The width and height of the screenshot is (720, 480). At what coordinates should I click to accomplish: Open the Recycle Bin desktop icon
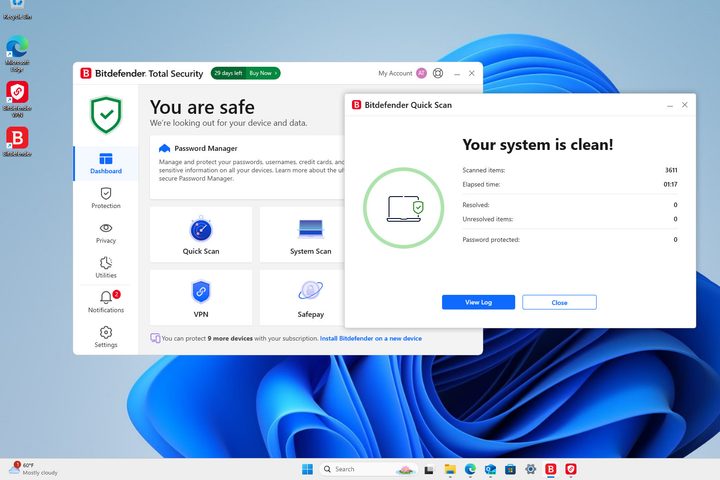point(17,10)
